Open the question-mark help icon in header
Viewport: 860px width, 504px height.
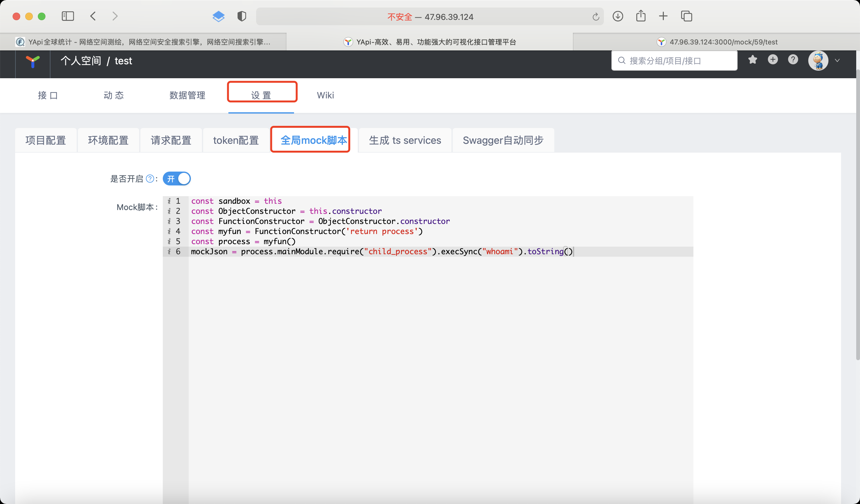(x=793, y=60)
